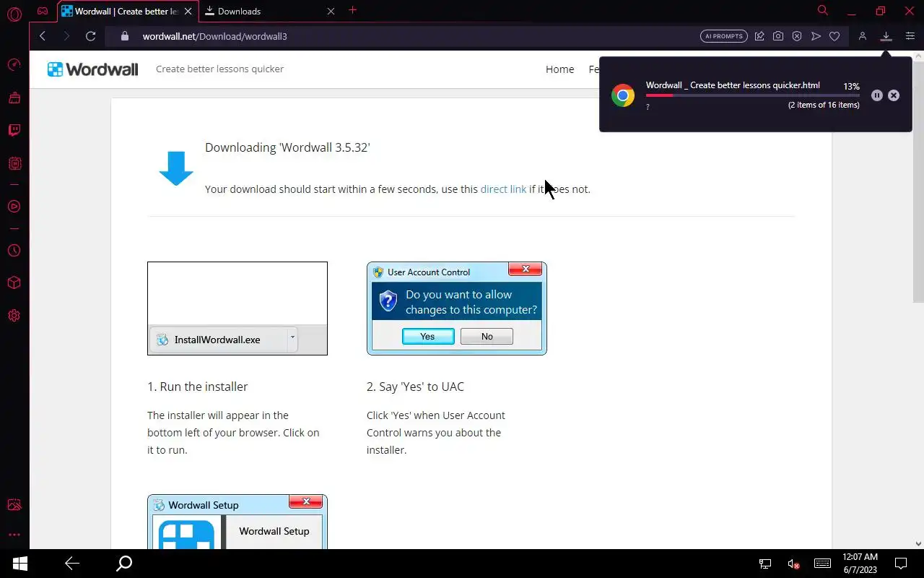Click the blue download arrow graphic
The width and height of the screenshot is (924, 578).
(176, 168)
